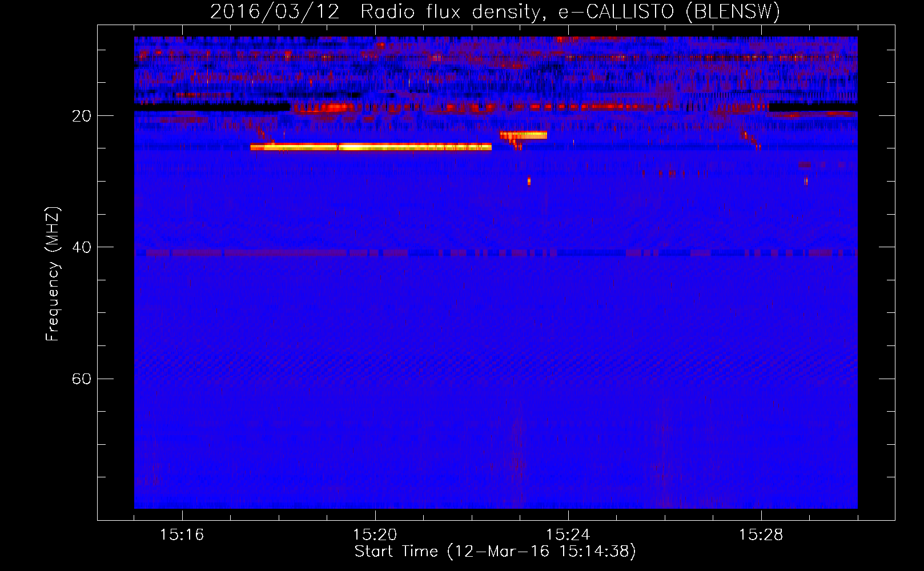Click the short orange burst band near 23 MHz
This screenshot has width=924, height=571.
(x=523, y=135)
